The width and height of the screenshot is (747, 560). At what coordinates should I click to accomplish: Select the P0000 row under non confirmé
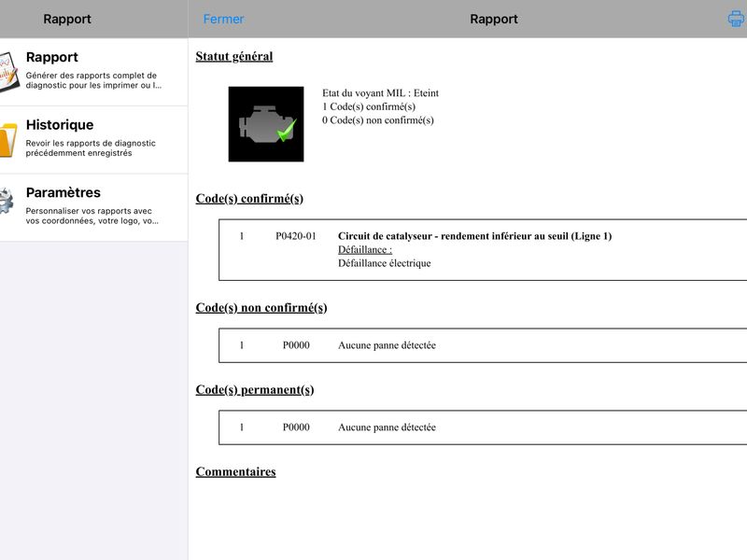pyautogui.click(x=483, y=345)
